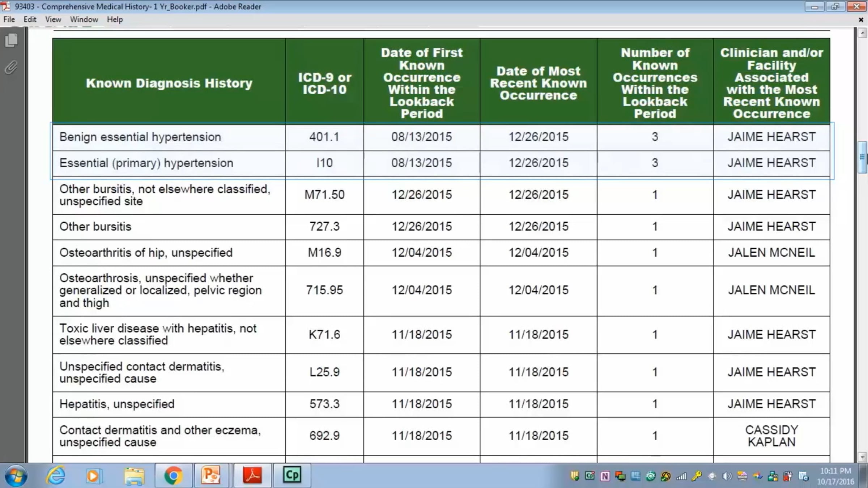Open the volume speaker tray icon
868x488 pixels.
(727, 476)
